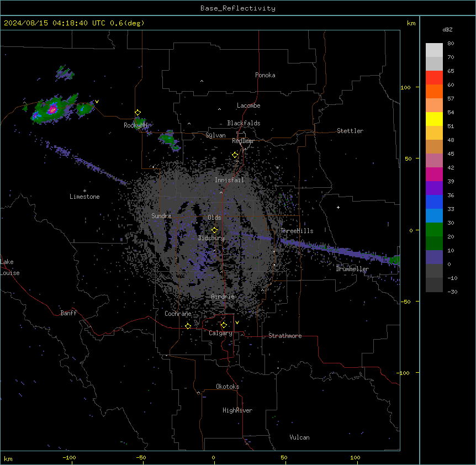The width and height of the screenshot is (476, 465).
Task: Click the Airdrie label
Action: pyautogui.click(x=223, y=297)
